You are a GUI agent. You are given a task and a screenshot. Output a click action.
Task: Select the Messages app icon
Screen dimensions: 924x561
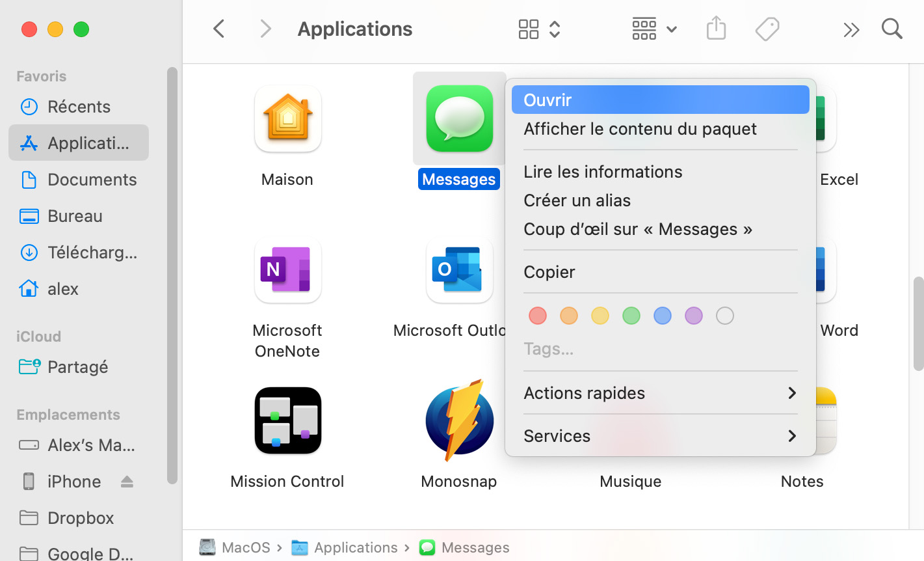tap(460, 118)
